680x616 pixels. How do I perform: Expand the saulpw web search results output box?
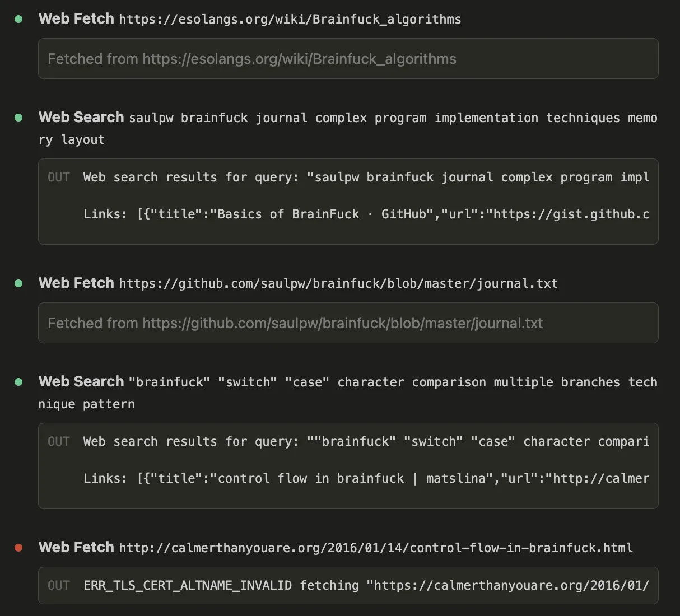pyautogui.click(x=348, y=202)
